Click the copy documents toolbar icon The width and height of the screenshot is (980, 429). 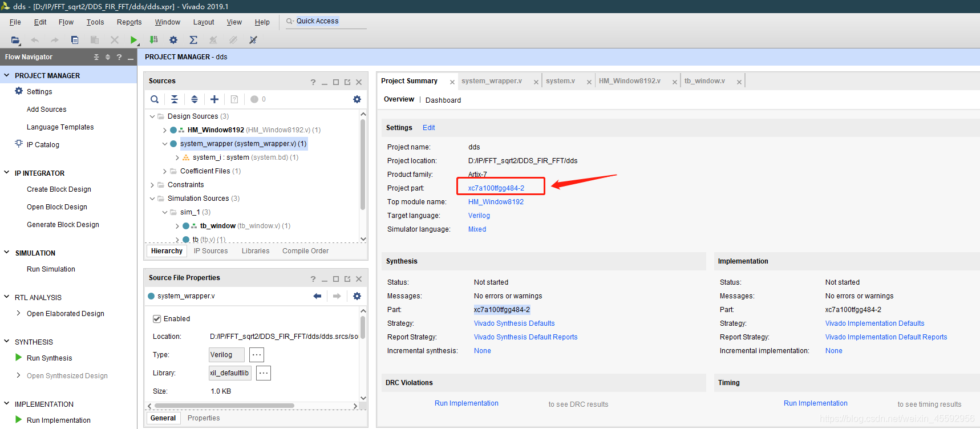(75, 40)
